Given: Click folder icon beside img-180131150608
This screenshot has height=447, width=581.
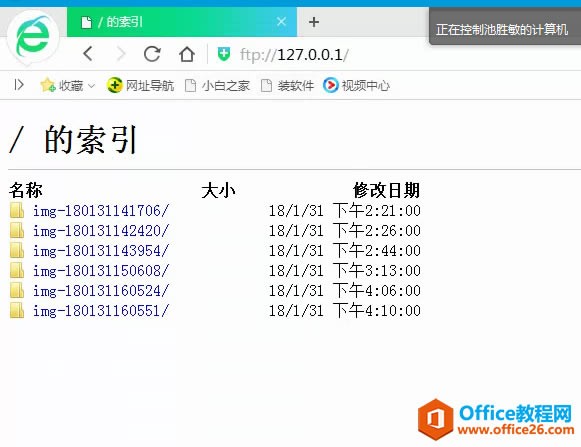Looking at the screenshot, I should (x=17, y=270).
